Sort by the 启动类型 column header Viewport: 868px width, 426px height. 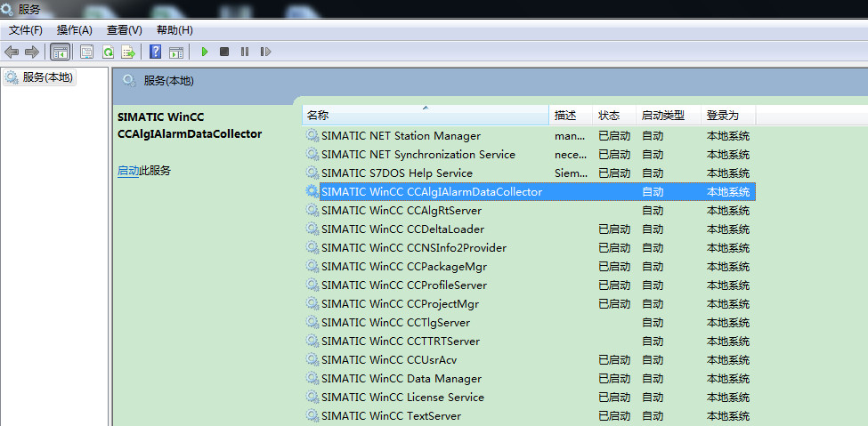tap(669, 116)
